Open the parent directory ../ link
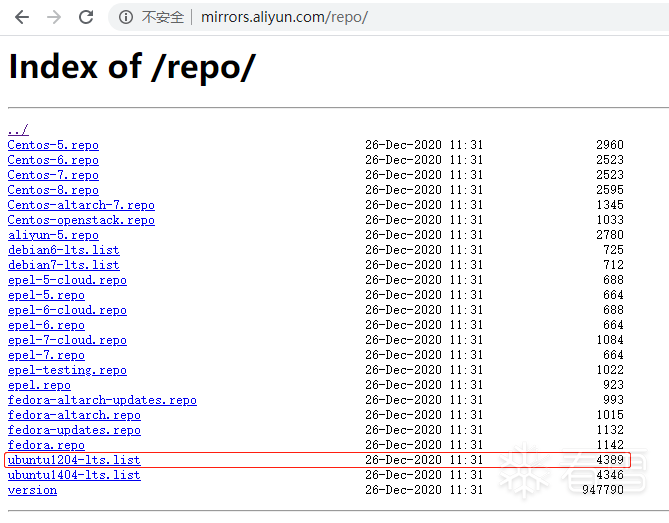Image resolution: width=669 pixels, height=523 pixels. pos(18,129)
